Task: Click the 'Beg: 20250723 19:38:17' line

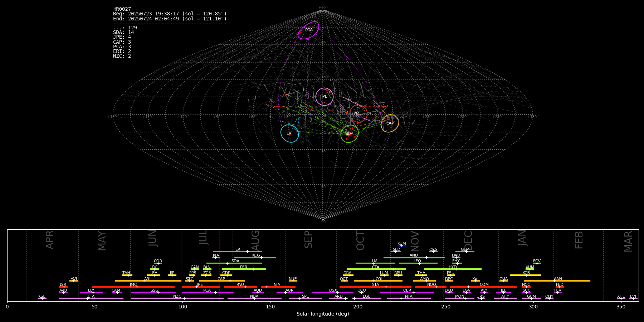Action: [170, 14]
